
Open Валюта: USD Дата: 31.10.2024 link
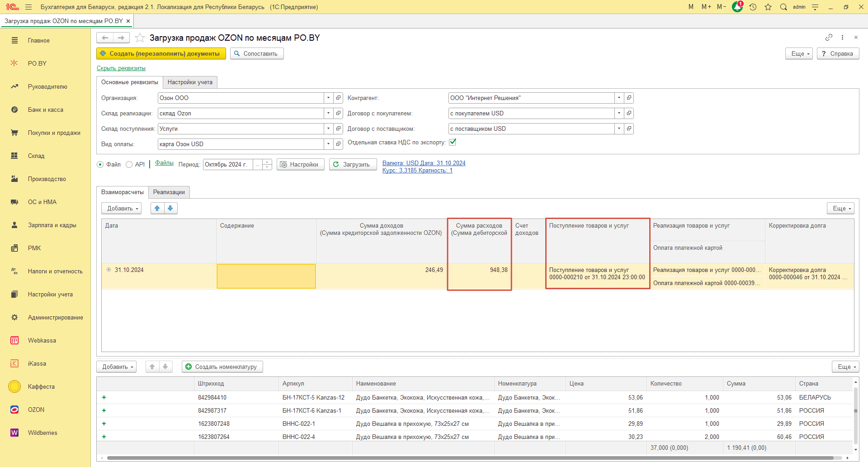(424, 163)
